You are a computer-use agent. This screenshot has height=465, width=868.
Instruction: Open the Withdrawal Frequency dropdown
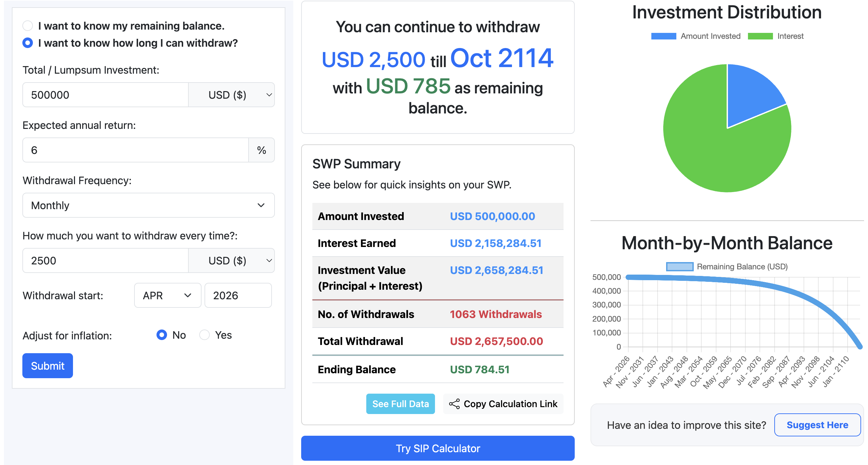point(148,205)
